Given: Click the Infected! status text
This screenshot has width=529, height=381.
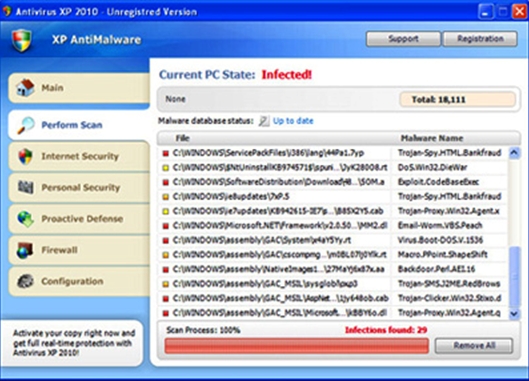Looking at the screenshot, I should tap(287, 75).
